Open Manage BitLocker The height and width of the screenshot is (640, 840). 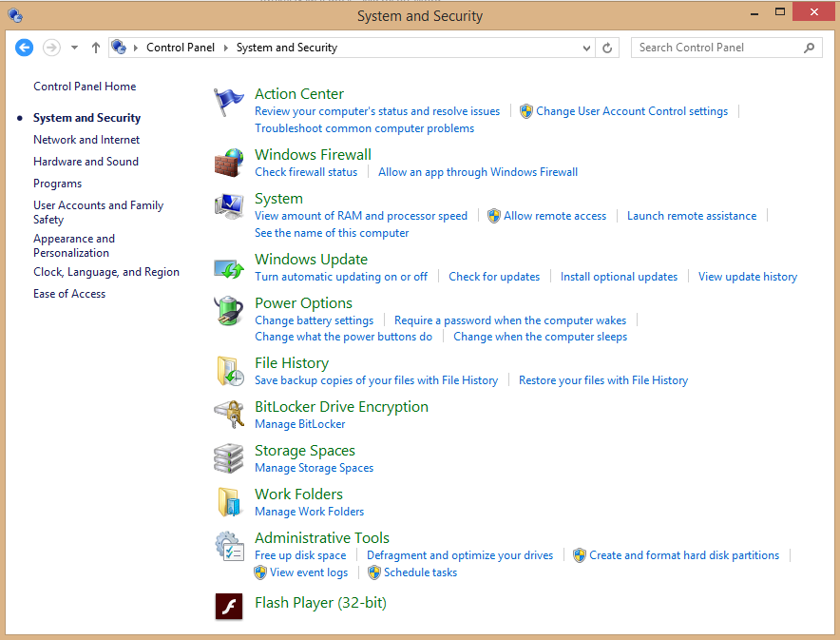click(299, 424)
